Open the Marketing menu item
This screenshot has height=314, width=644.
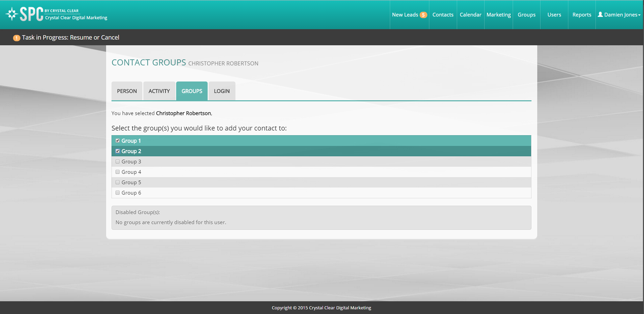tap(498, 15)
